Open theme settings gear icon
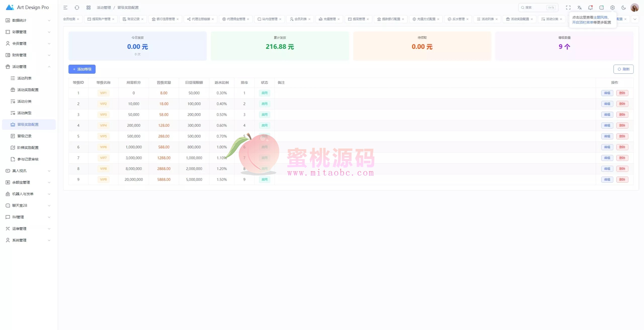644x330 pixels. (612, 8)
